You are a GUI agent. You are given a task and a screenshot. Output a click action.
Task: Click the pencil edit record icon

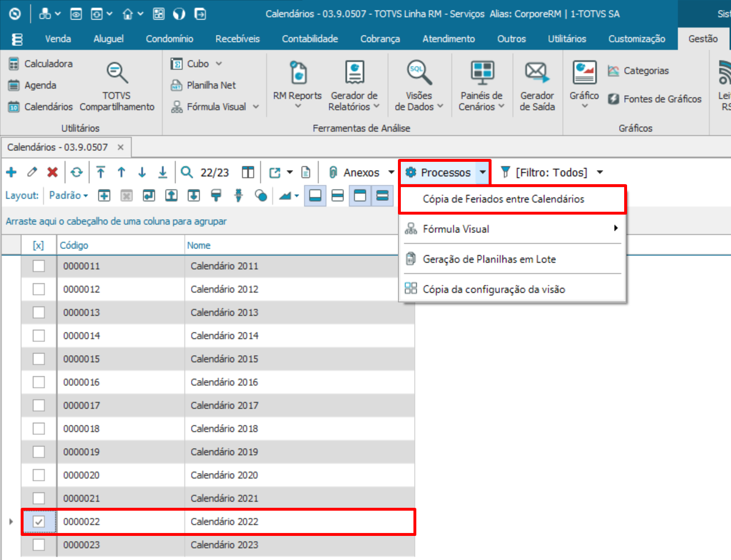click(32, 172)
